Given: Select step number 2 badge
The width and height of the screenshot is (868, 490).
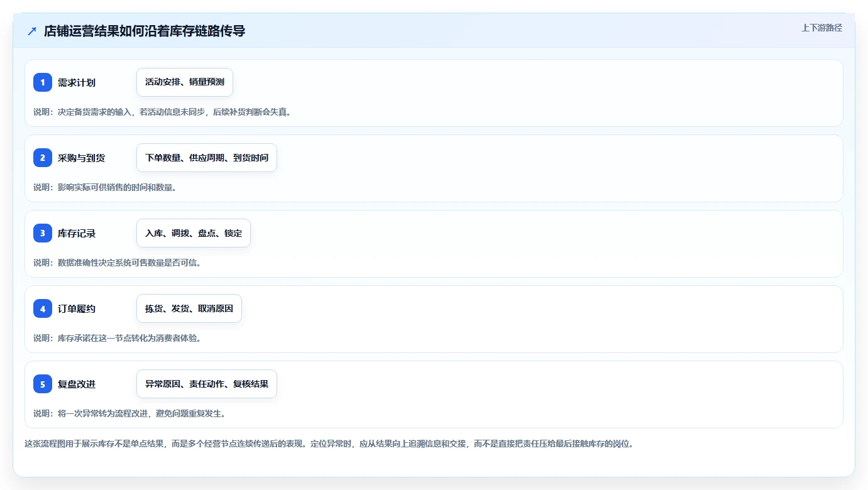Looking at the screenshot, I should [x=43, y=158].
